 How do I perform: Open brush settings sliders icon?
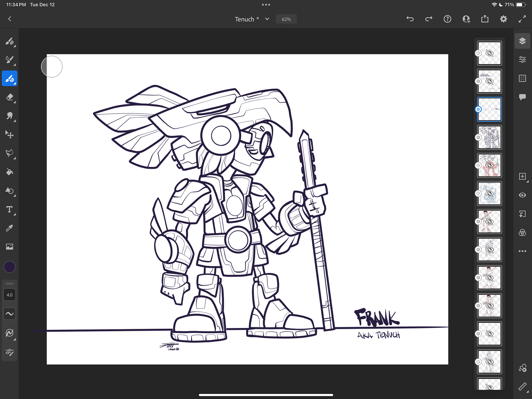(10, 352)
